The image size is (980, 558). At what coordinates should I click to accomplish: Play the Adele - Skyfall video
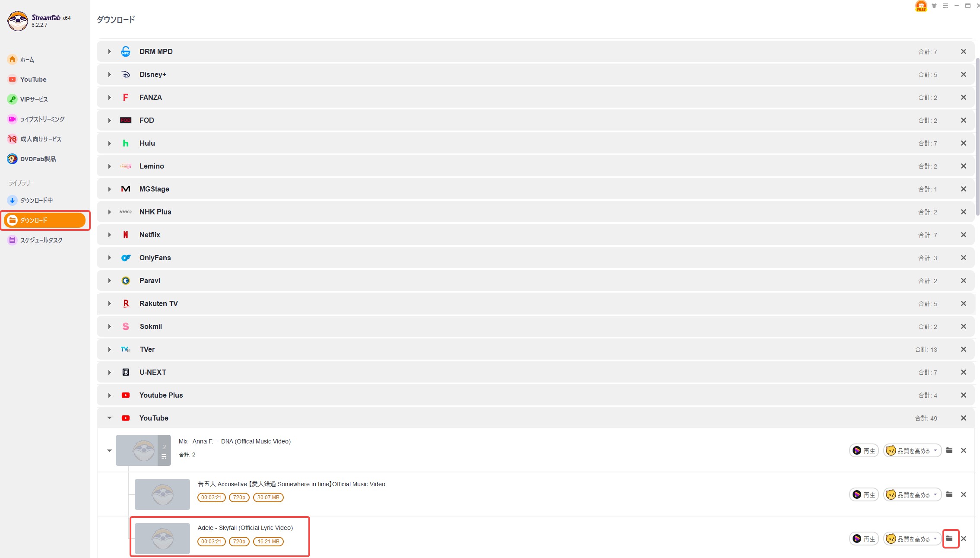864,539
